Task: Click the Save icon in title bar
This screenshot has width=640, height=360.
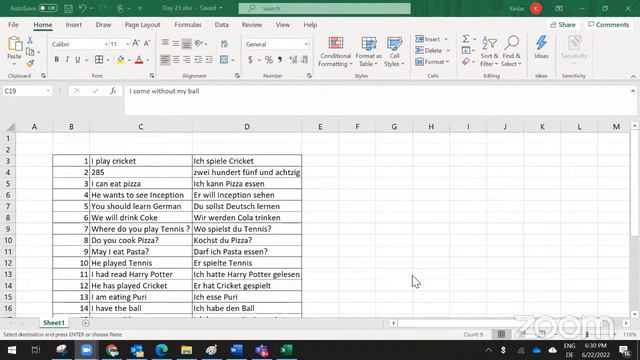Action: pos(68,8)
